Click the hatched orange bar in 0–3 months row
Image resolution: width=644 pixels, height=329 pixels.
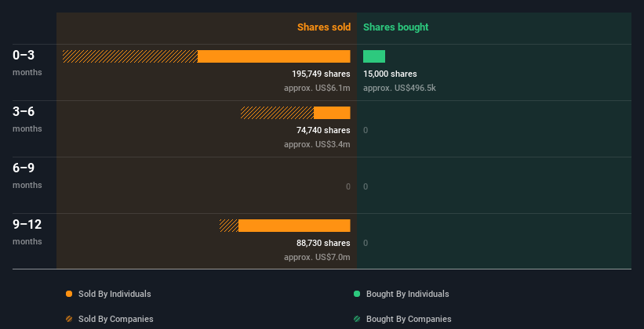click(129, 56)
